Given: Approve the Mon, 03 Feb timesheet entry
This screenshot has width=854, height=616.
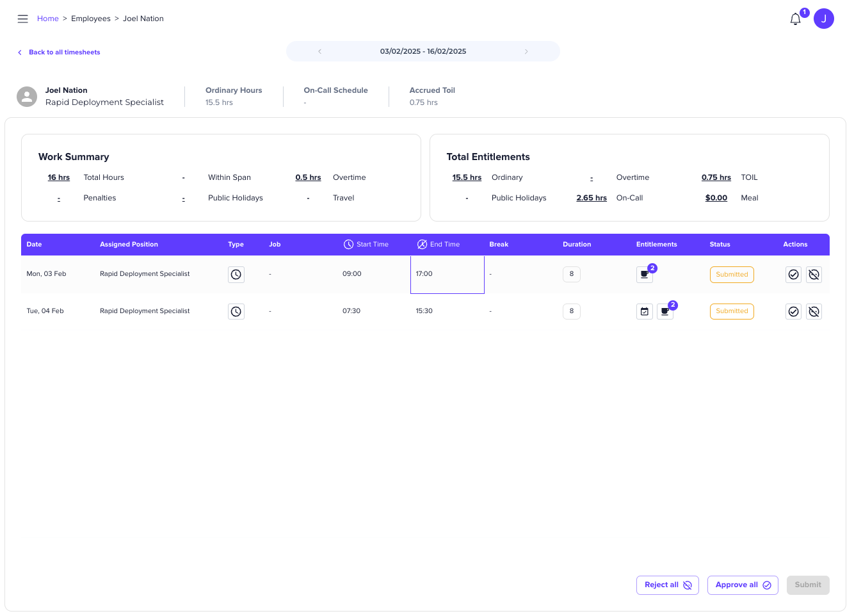Looking at the screenshot, I should [x=793, y=275].
